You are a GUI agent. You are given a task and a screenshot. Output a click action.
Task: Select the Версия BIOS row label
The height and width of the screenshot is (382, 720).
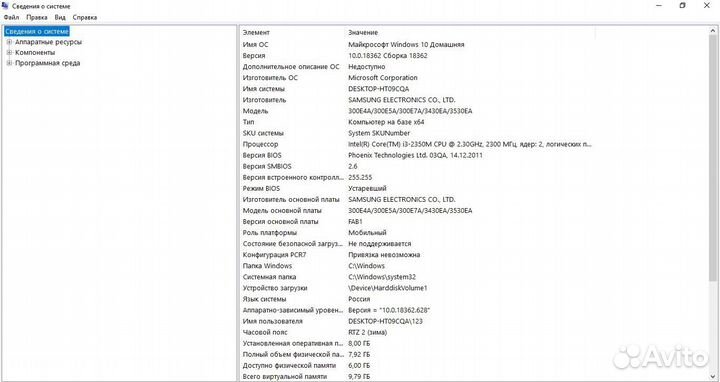pos(262,155)
